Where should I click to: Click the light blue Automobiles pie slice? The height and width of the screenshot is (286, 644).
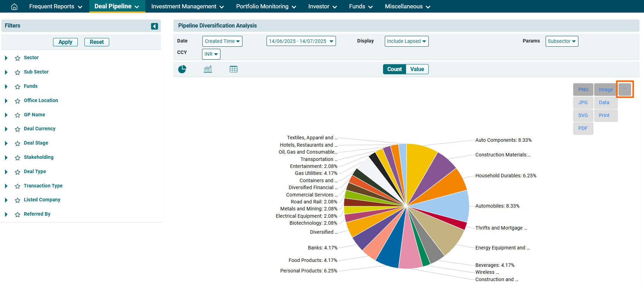[450, 206]
